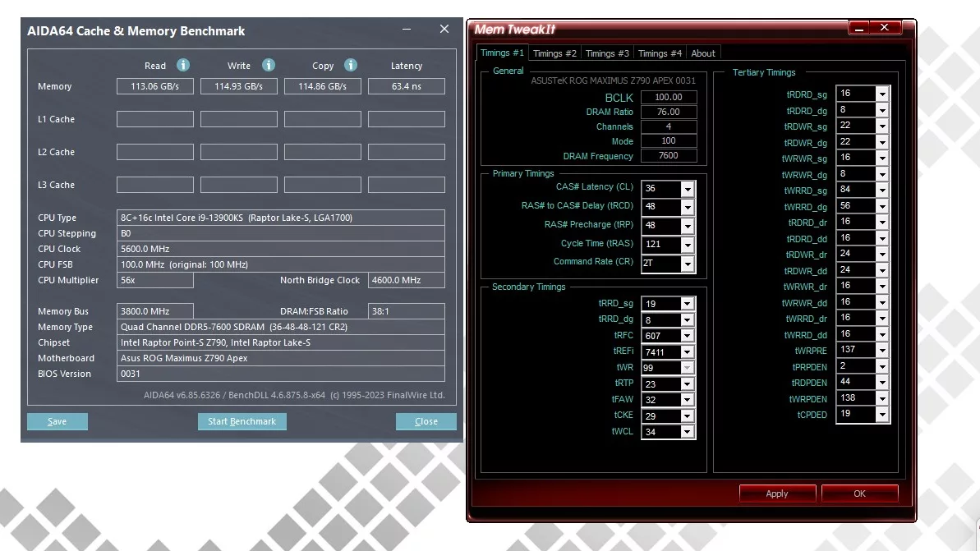
Task: Click the Write info icon
Action: pos(268,65)
